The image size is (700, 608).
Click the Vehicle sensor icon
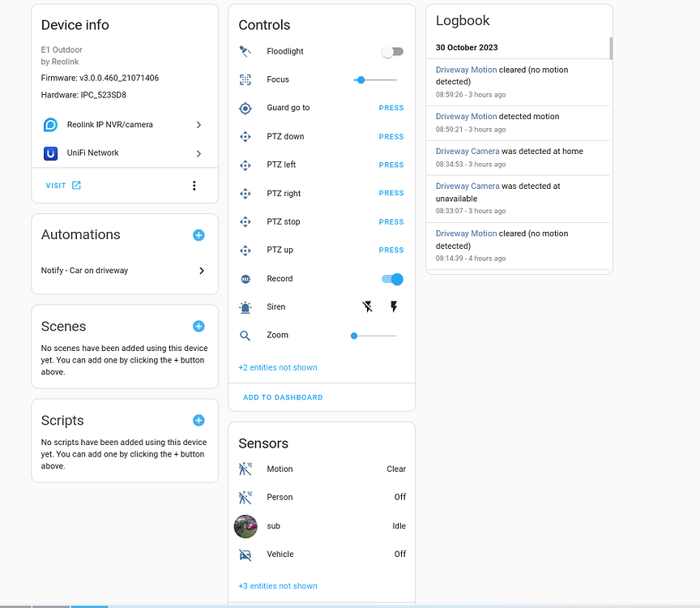click(245, 554)
